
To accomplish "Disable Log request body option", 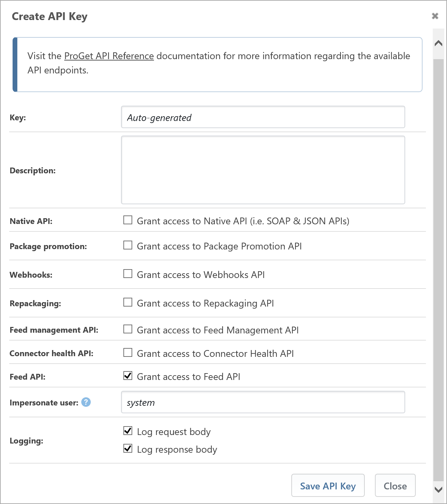I will point(128,431).
